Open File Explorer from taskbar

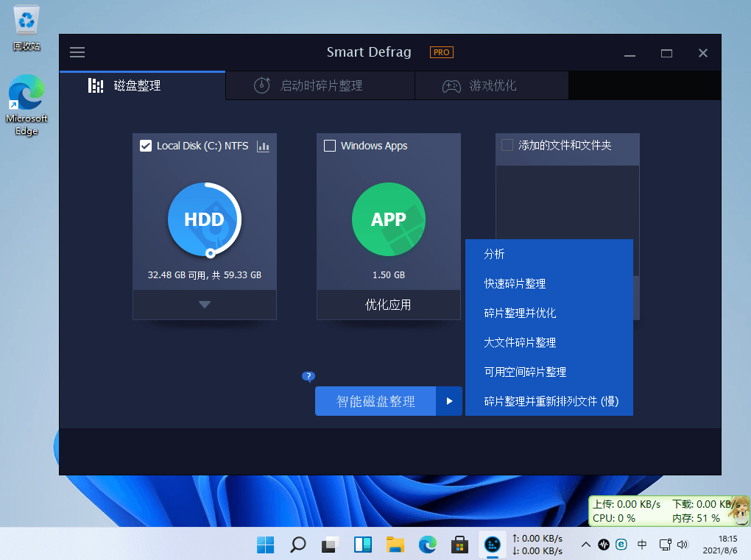click(x=395, y=545)
